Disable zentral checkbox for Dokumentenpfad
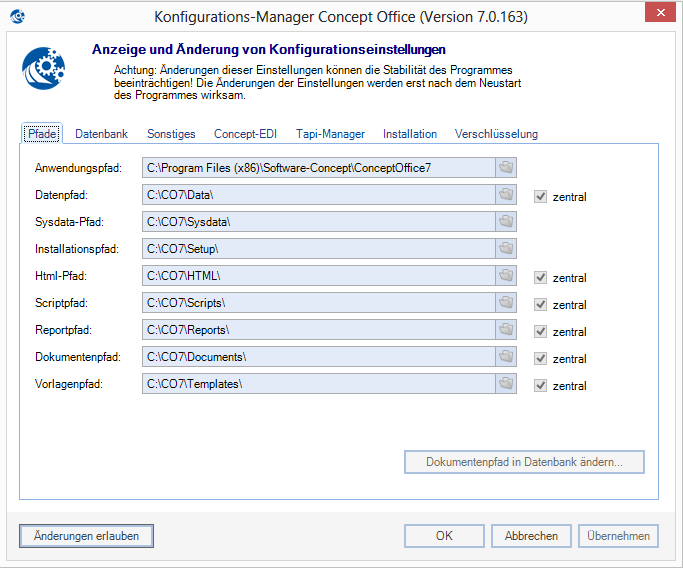 click(x=541, y=358)
